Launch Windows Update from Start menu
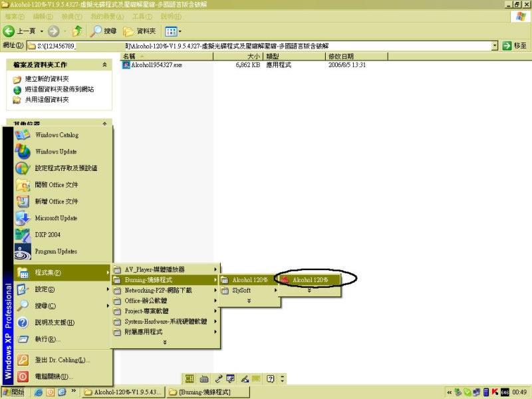 point(63,152)
